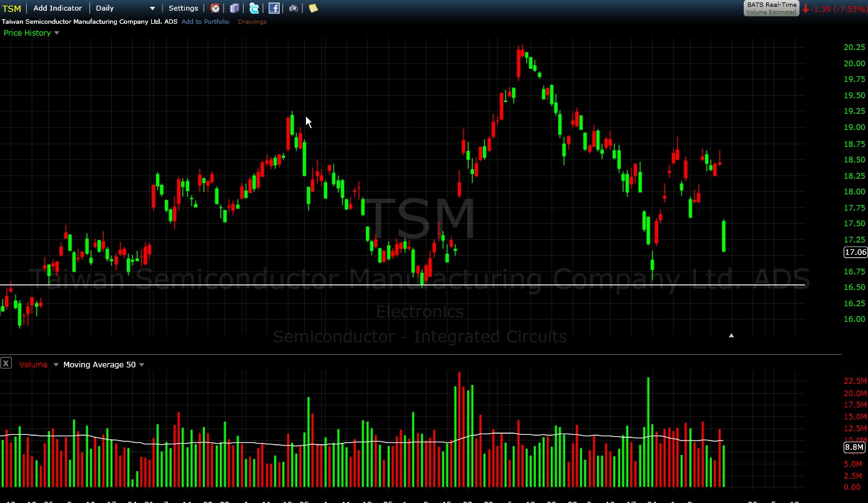868x503 pixels.
Task: Click the 16.00 price axis label
Action: (854, 319)
